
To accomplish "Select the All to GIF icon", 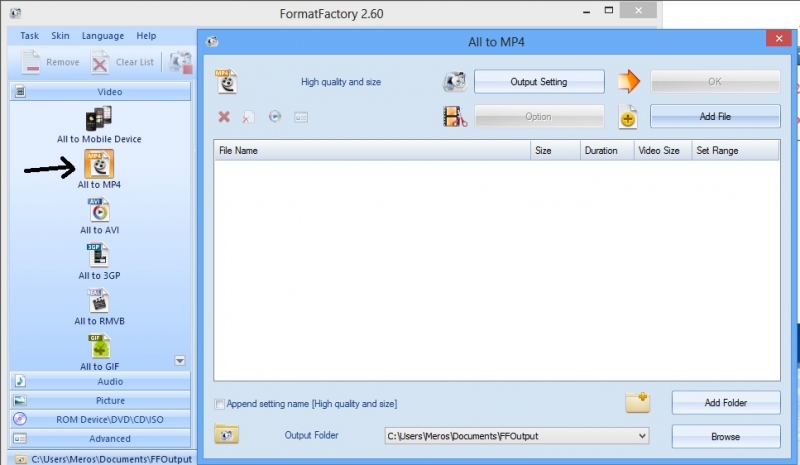I will pyautogui.click(x=99, y=346).
